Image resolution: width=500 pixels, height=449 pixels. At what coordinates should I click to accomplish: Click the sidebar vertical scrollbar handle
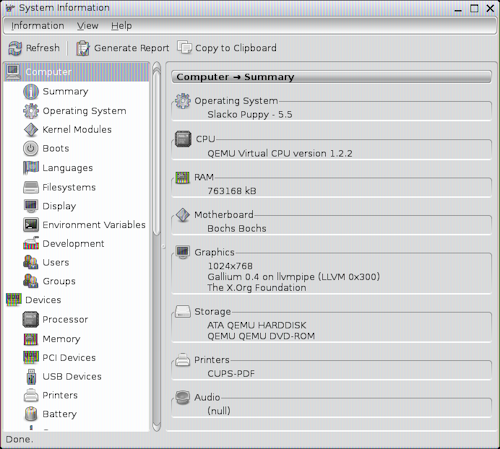tap(157, 151)
